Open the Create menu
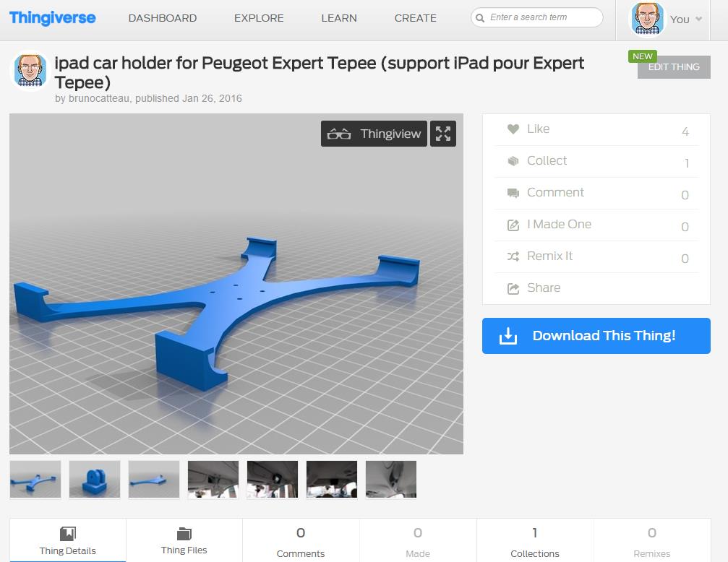Screen dimensions: 728x562 click(x=415, y=18)
